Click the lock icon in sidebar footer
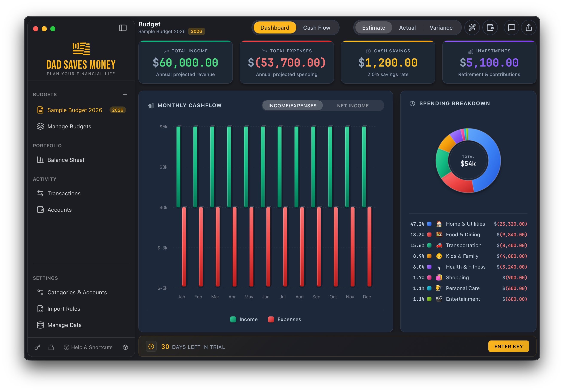This screenshot has height=392, width=564. click(51, 347)
